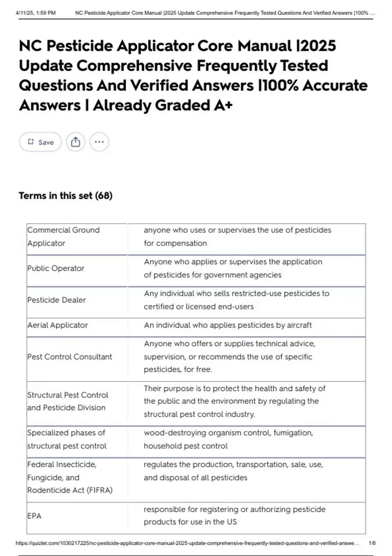
Task: Click the definition about applying pesticides by aircraft
Action: pyautogui.click(x=228, y=325)
